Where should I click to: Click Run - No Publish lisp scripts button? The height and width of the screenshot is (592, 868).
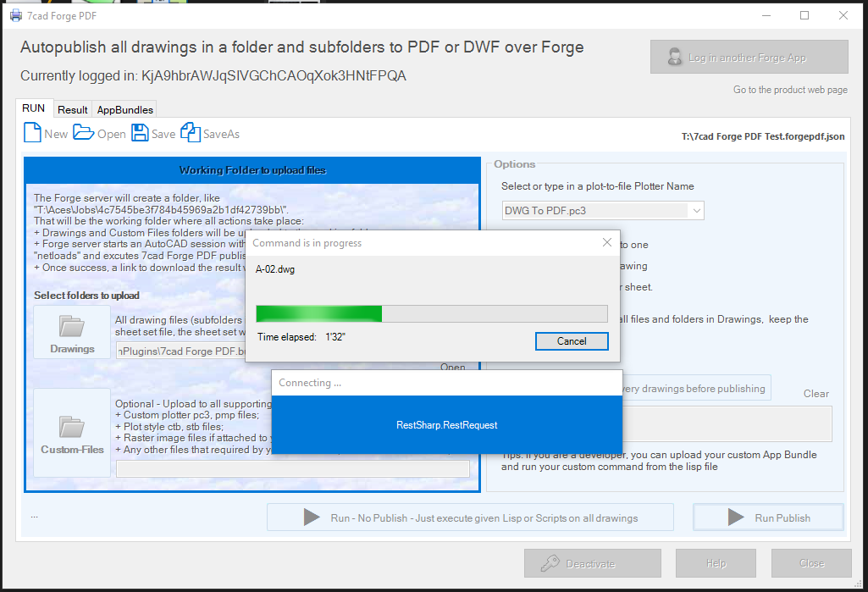coord(470,517)
